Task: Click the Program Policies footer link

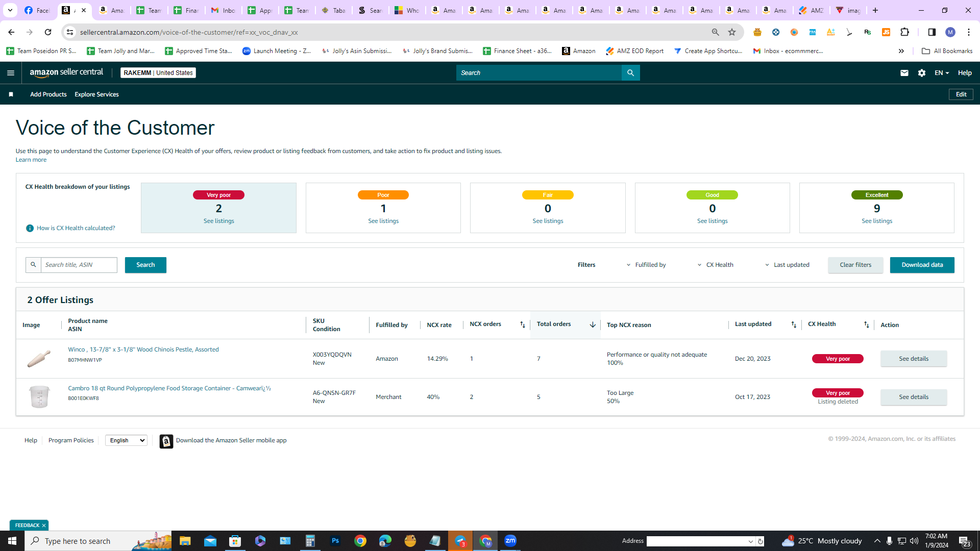Action: pos(71,440)
